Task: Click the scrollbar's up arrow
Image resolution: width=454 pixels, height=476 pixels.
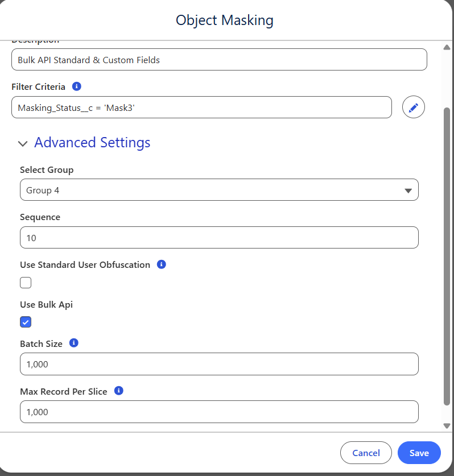Action: pos(447,45)
